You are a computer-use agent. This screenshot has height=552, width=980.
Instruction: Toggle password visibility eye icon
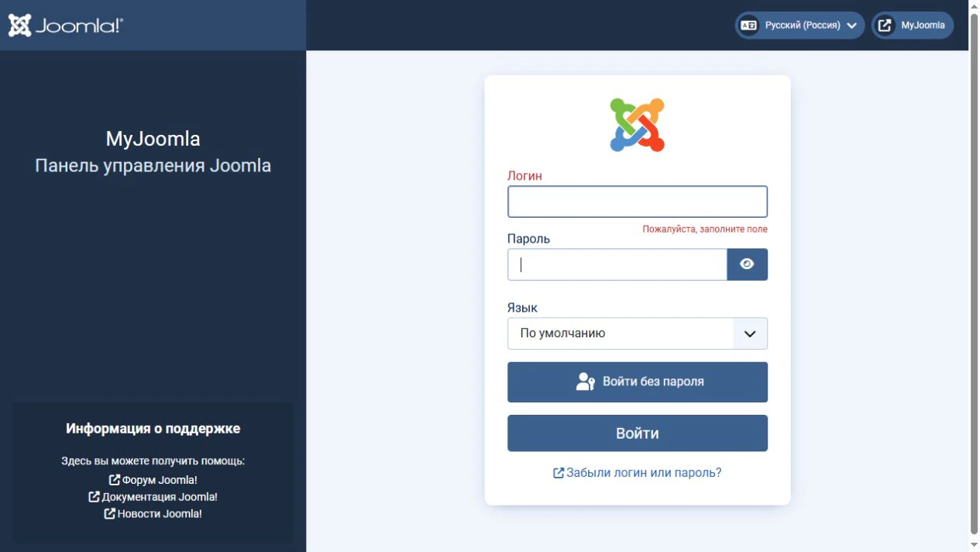click(x=747, y=264)
